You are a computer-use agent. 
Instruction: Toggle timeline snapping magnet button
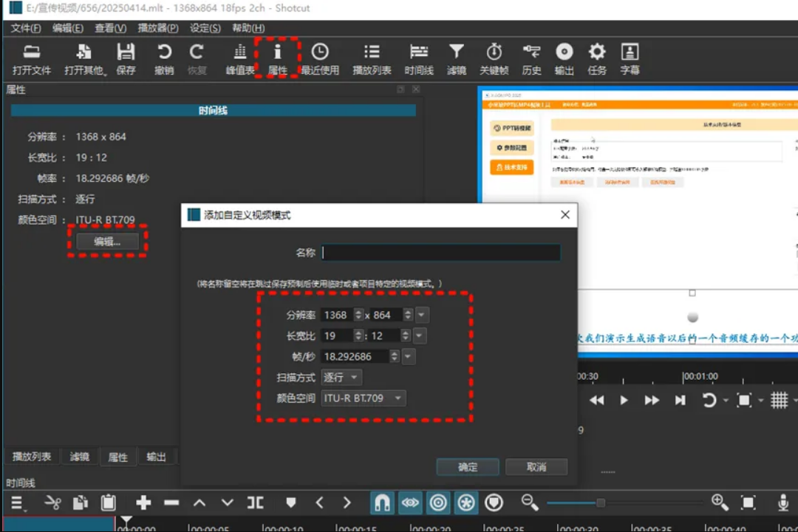pyautogui.click(x=382, y=503)
